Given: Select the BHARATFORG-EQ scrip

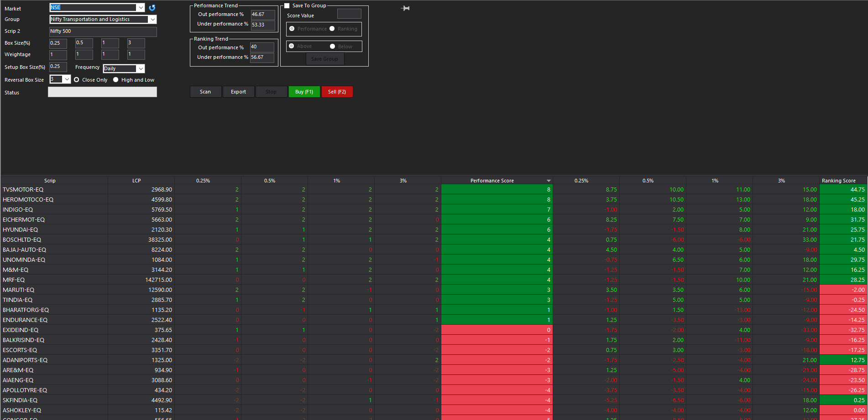Looking at the screenshot, I should 26,310.
